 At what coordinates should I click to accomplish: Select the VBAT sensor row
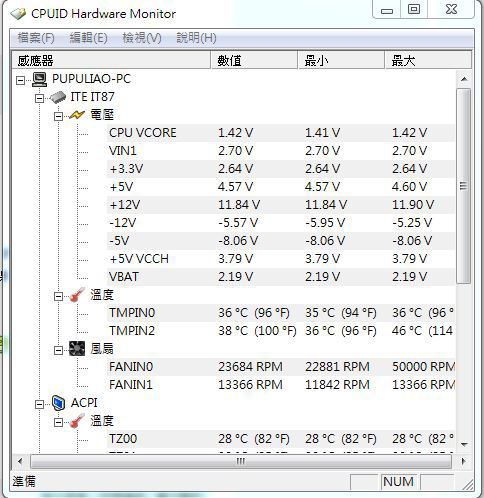coord(281,277)
